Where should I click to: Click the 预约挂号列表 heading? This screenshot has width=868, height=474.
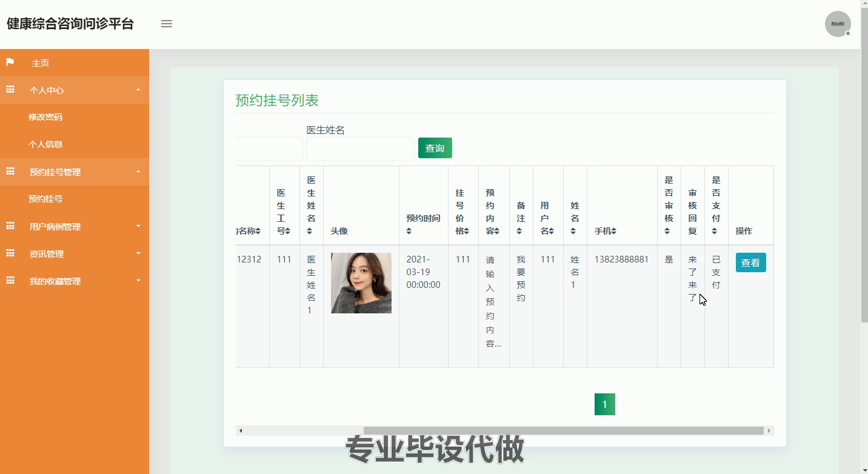277,100
